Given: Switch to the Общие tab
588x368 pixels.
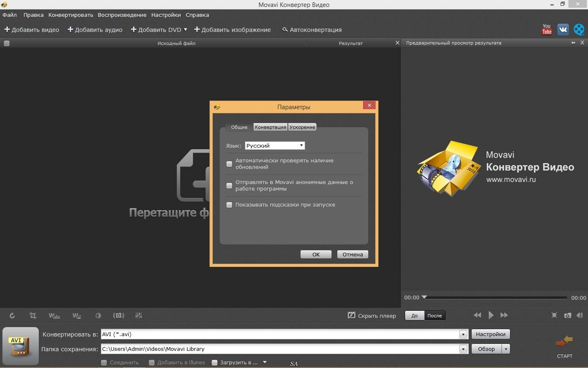Looking at the screenshot, I should pyautogui.click(x=239, y=127).
